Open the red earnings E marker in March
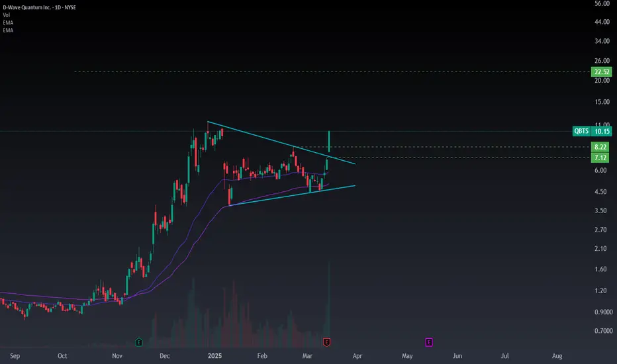The height and width of the screenshot is (364, 617). [x=326, y=342]
